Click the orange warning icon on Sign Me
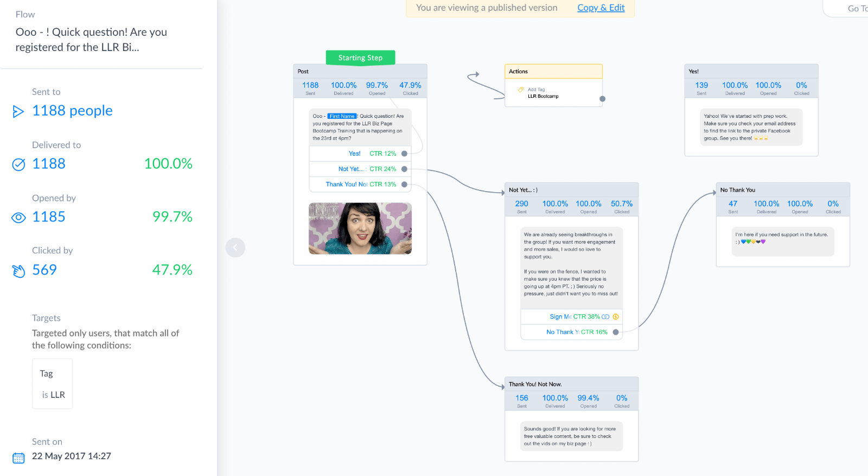The image size is (868, 476). (x=616, y=317)
